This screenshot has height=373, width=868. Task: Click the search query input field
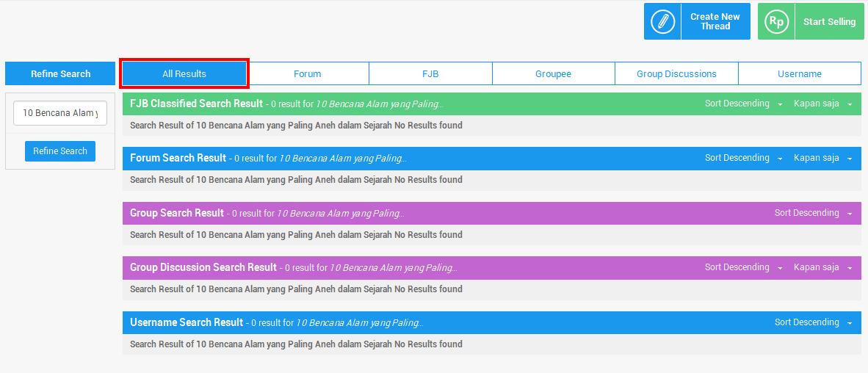(x=60, y=113)
